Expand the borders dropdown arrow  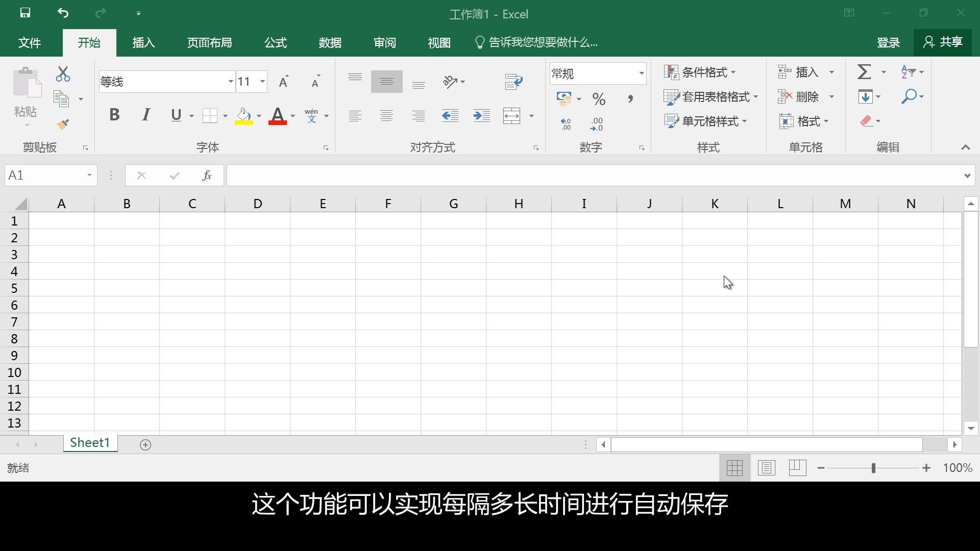click(x=225, y=116)
